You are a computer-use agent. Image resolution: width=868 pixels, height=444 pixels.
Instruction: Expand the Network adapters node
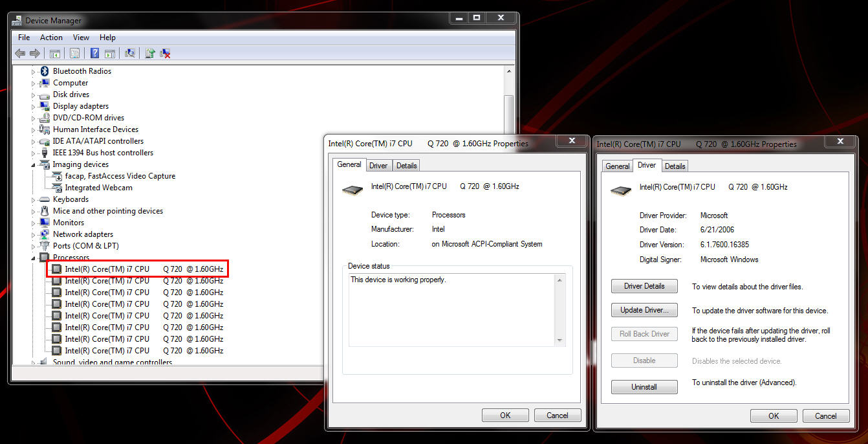coord(34,234)
